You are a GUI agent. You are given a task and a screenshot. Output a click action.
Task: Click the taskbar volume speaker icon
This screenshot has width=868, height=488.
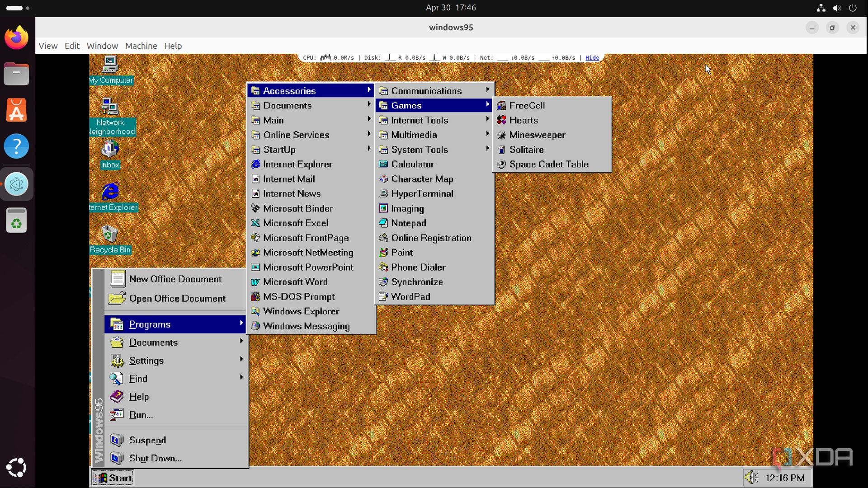click(x=751, y=477)
